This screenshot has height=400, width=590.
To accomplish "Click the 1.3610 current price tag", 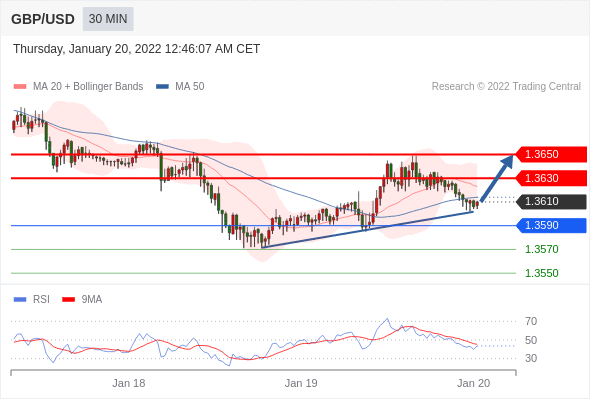I will [551, 201].
